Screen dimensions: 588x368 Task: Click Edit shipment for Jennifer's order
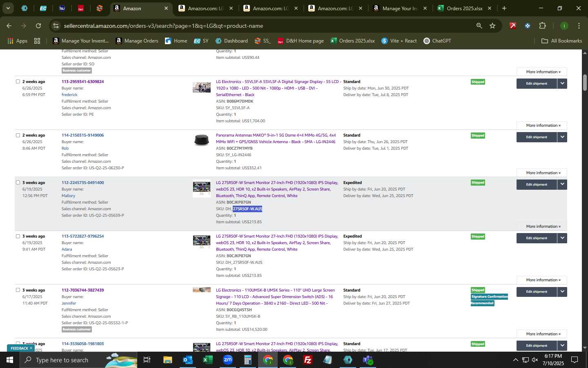[537, 292]
